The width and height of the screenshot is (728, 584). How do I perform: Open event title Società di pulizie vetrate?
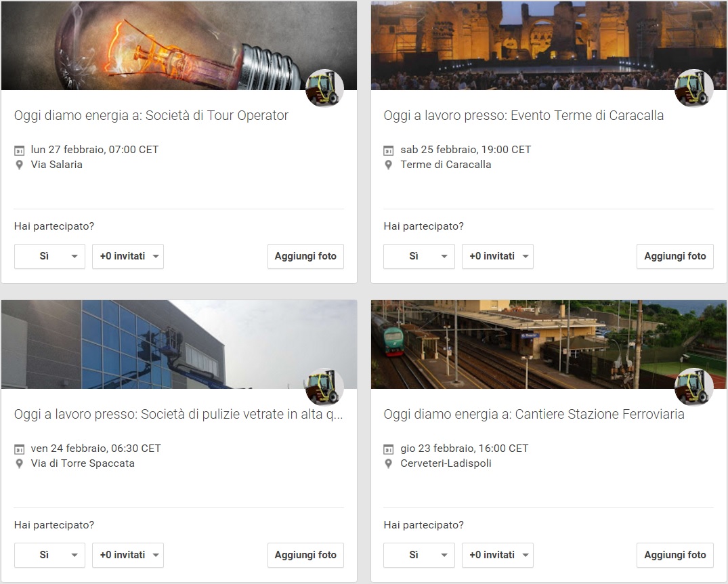point(179,415)
